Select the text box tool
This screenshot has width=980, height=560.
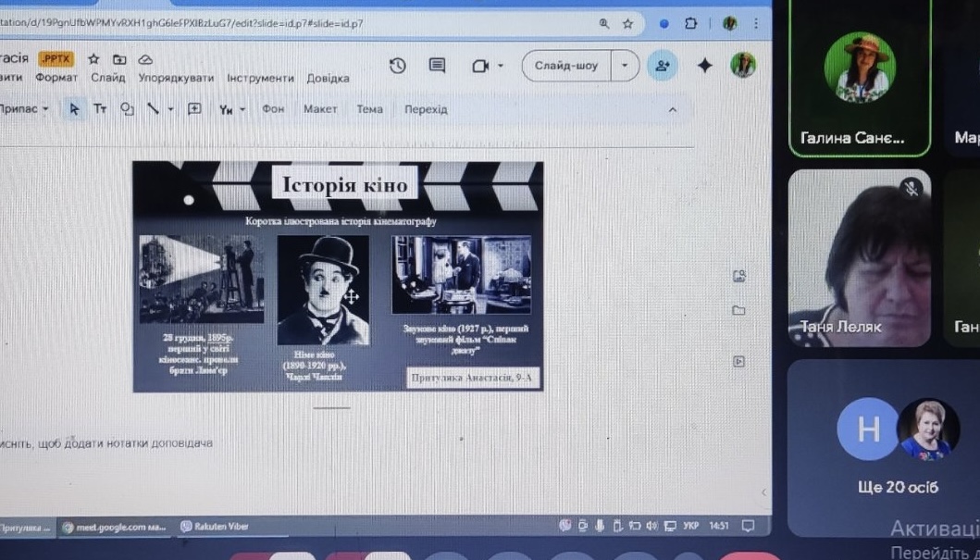100,109
